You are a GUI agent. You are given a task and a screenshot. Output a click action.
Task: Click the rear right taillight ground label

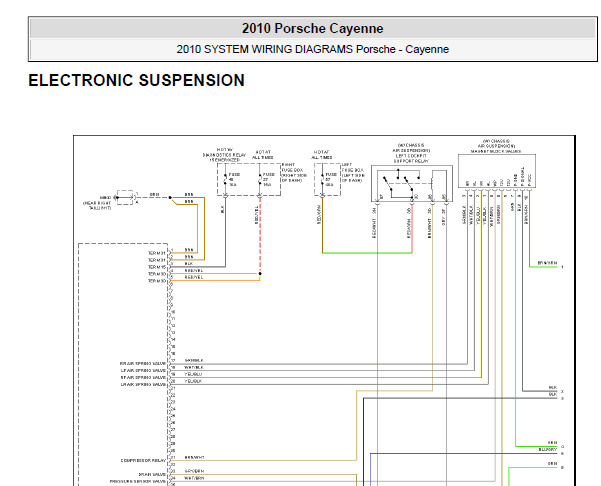click(97, 203)
